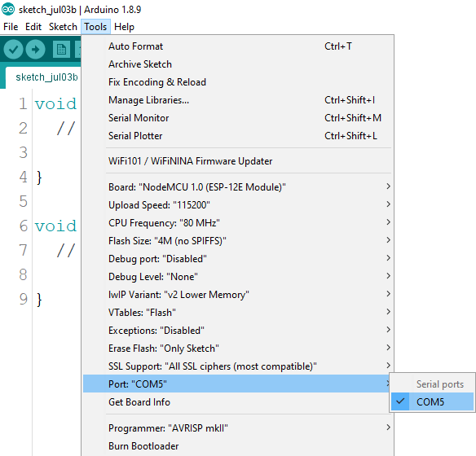Viewport: 476px width, 456px height.
Task: Open Manage Libraries...
Action: point(238,99)
